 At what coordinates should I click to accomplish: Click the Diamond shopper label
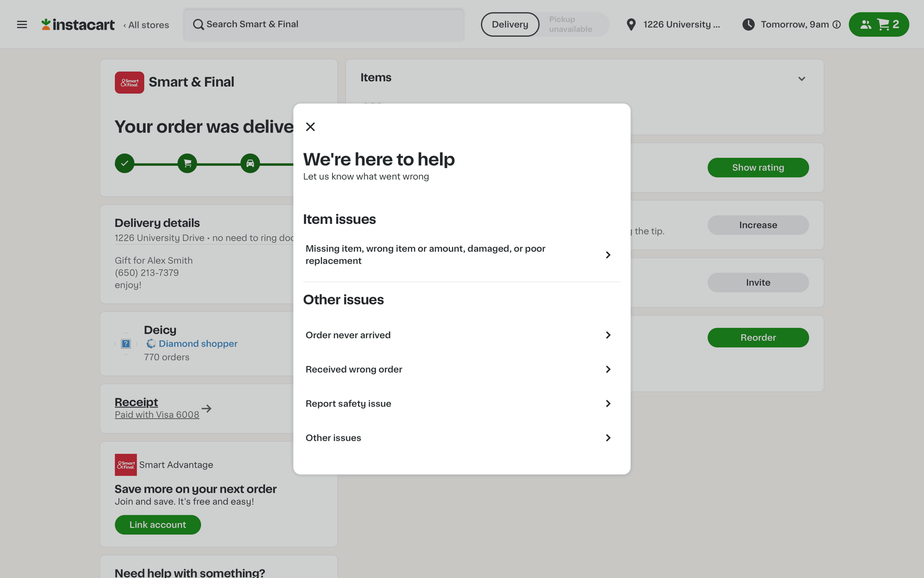(198, 343)
